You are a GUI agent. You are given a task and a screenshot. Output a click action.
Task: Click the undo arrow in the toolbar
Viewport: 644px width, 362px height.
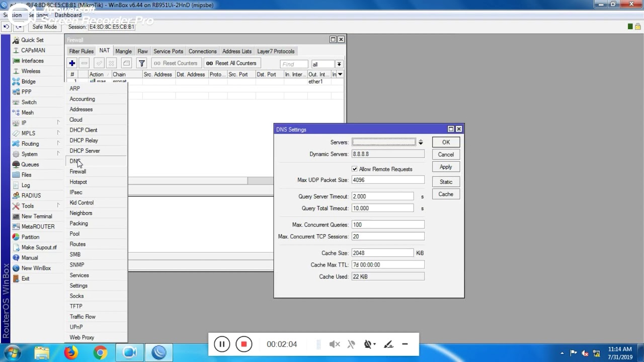click(7, 27)
